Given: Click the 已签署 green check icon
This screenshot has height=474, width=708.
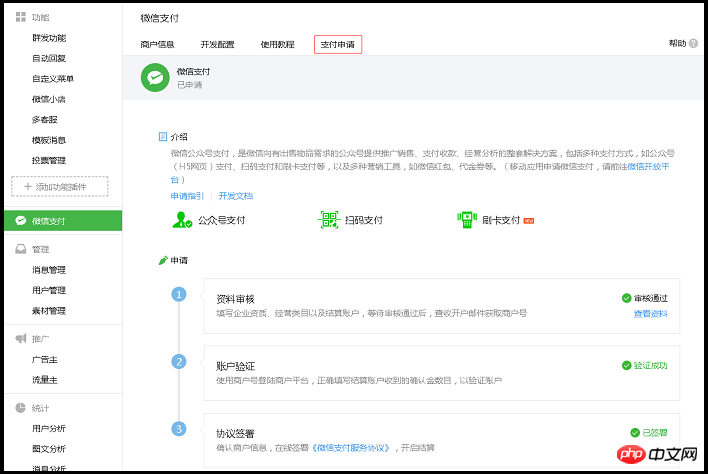Looking at the screenshot, I should click(635, 432).
